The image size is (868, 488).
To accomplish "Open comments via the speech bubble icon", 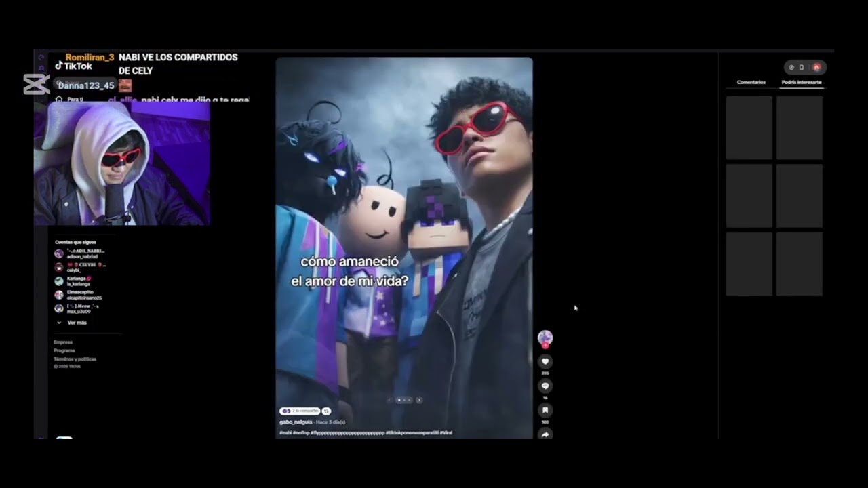I will [x=545, y=386].
